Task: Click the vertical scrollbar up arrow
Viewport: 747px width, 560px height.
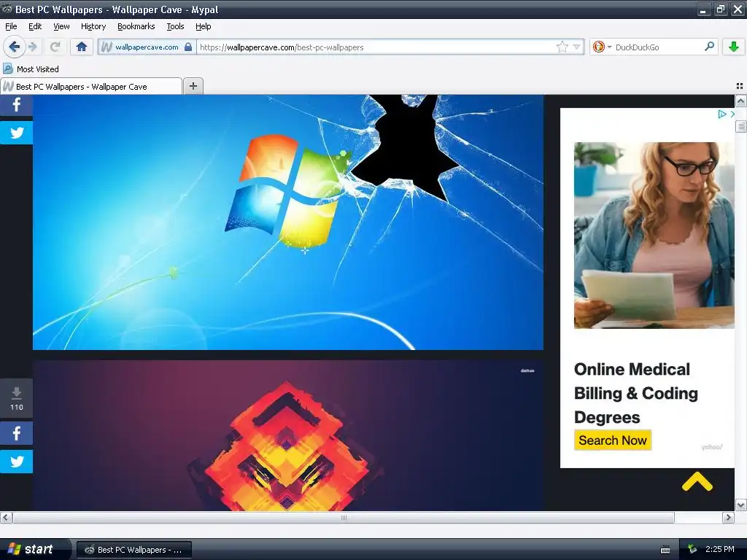Action: [740, 101]
